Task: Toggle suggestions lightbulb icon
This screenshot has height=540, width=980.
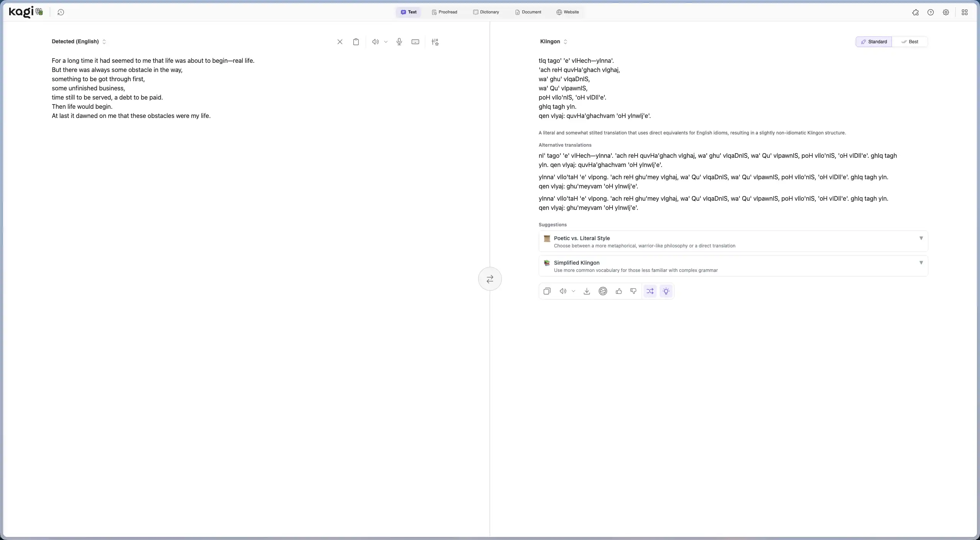Action: (666, 291)
